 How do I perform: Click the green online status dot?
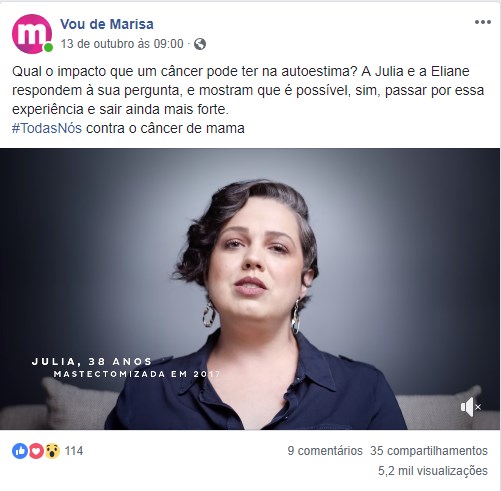[48, 48]
